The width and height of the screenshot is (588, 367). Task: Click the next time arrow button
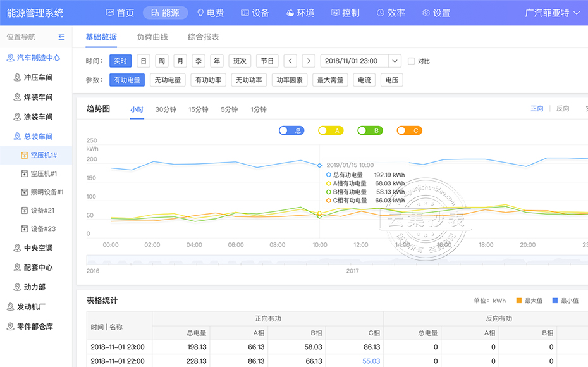(308, 61)
